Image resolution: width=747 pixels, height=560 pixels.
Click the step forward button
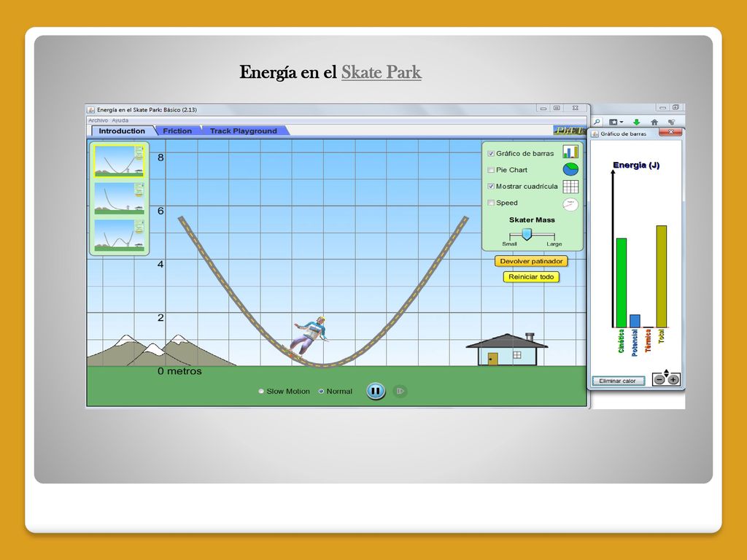(x=400, y=391)
